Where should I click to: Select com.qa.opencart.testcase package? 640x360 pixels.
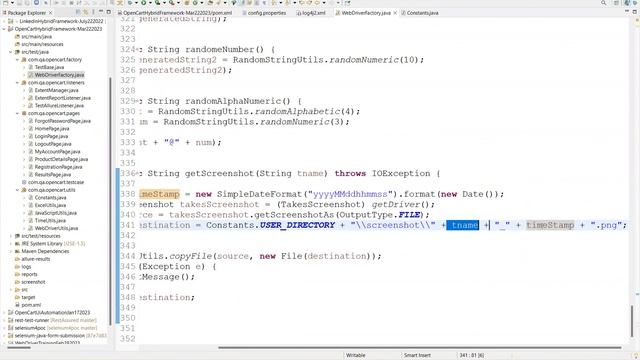[52, 182]
